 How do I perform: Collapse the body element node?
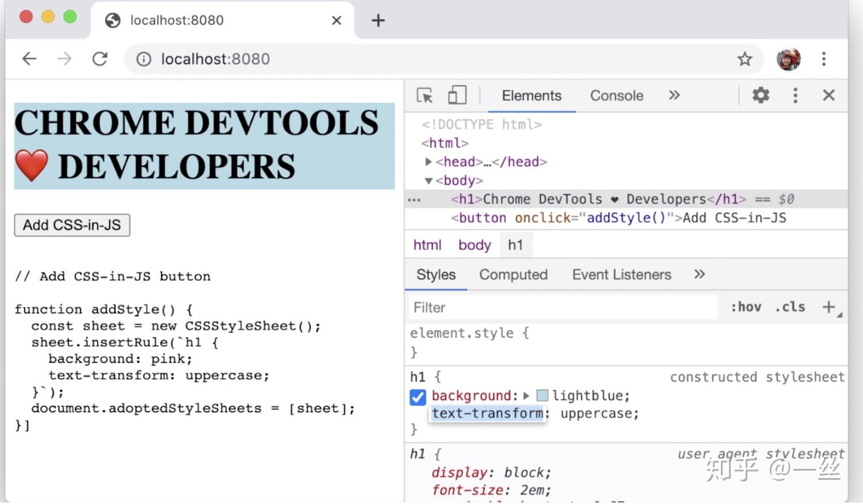coord(428,181)
